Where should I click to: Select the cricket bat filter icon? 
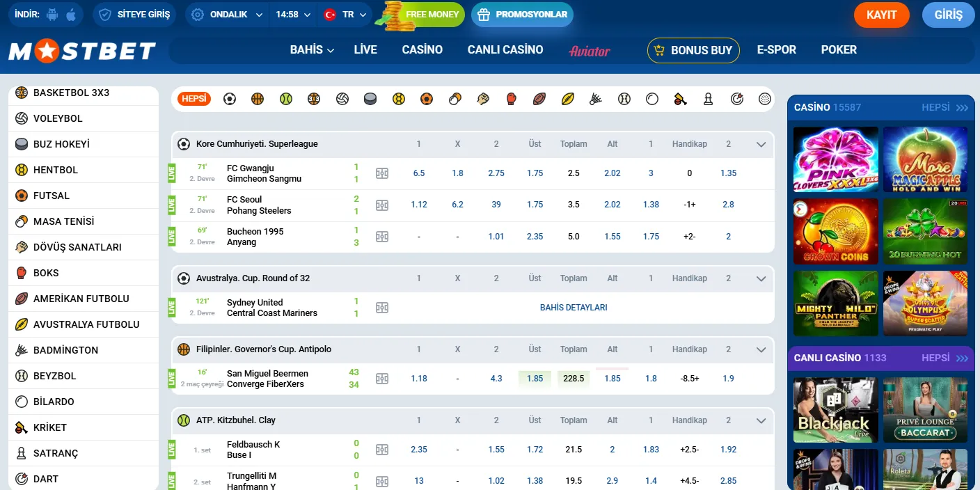681,99
